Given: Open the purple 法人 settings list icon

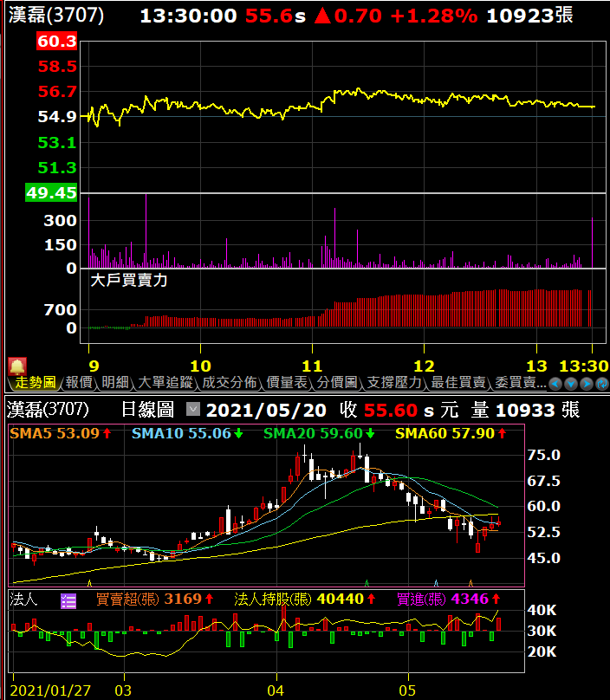Looking at the screenshot, I should (68, 600).
